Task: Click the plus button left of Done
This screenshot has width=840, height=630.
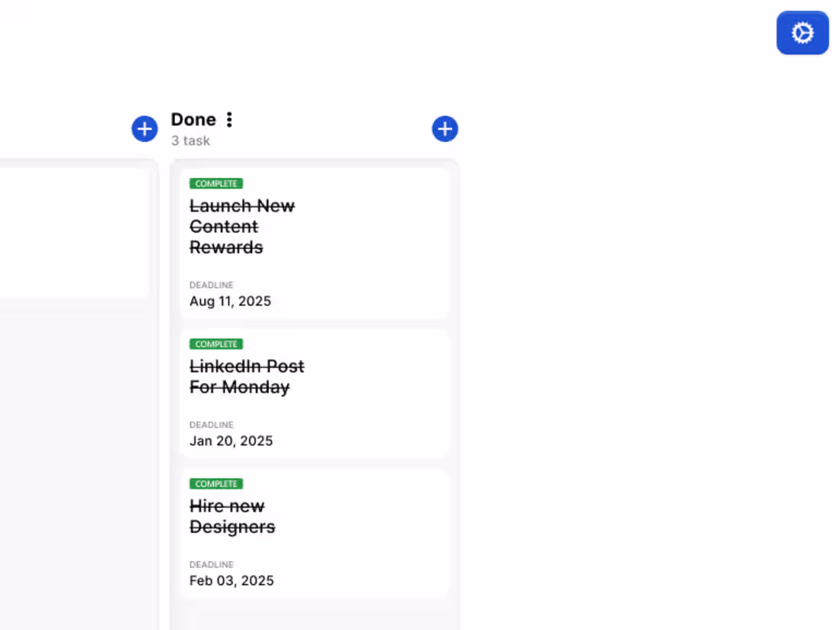Action: click(x=144, y=128)
